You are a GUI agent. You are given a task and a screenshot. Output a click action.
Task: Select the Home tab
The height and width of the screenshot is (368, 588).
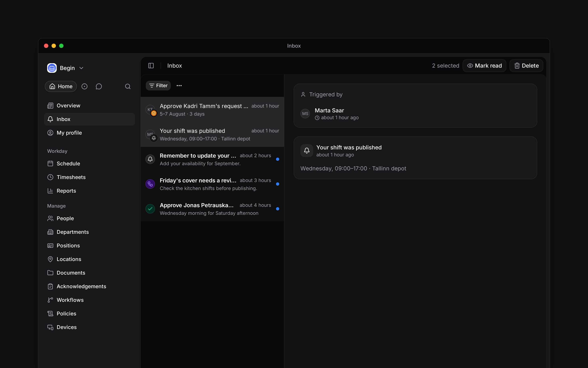61,86
